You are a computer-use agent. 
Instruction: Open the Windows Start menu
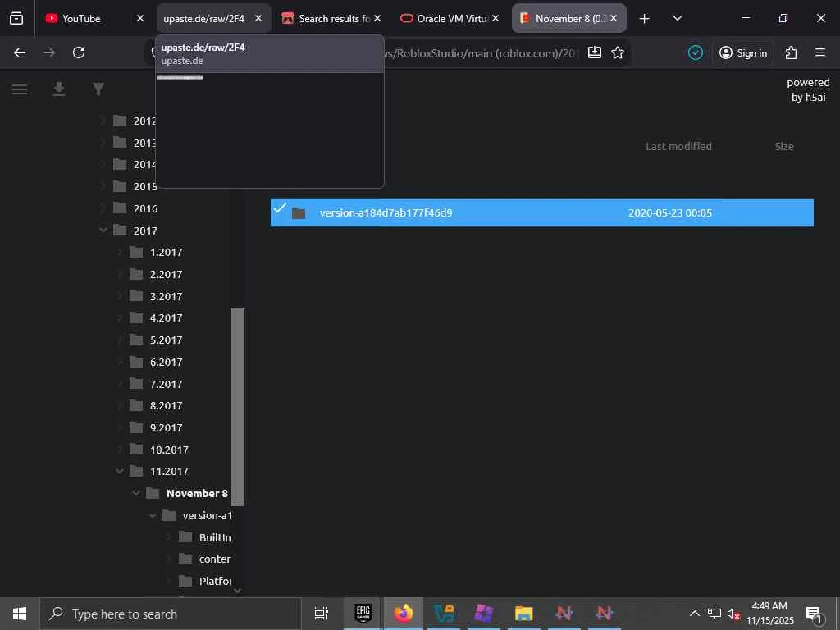point(20,614)
